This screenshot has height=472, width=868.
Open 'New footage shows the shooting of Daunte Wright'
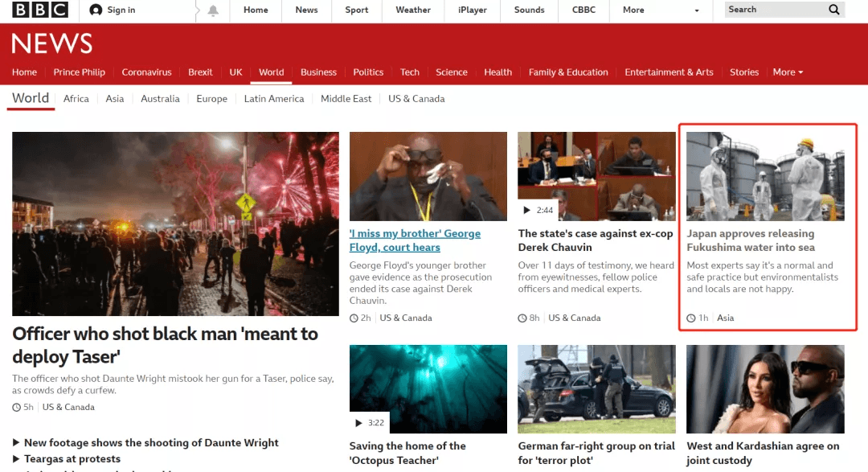[x=151, y=442]
